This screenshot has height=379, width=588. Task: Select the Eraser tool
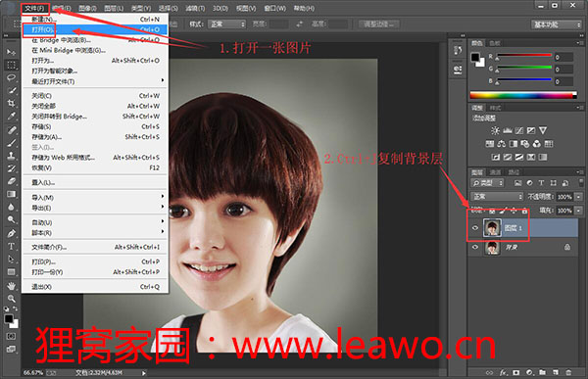(11, 181)
